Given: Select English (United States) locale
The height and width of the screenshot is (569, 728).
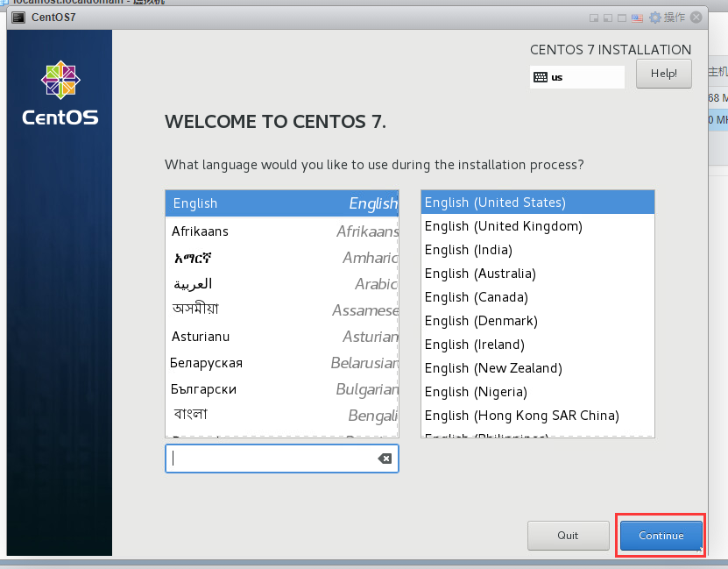Looking at the screenshot, I should coord(538,203).
